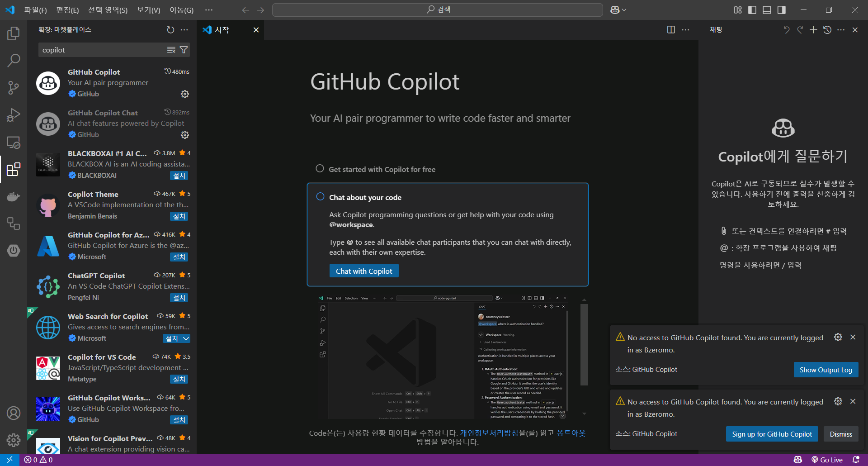Close first Copilot access notification

853,337
